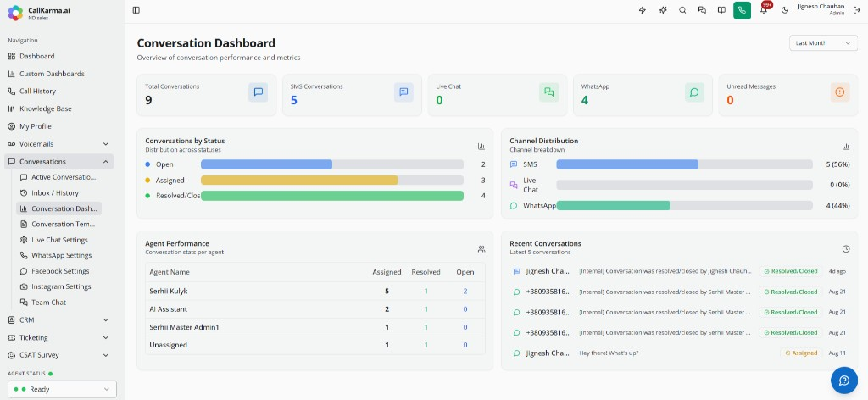Image resolution: width=868 pixels, height=400 pixels.
Task: Collapse the Conversations menu chevron
Action: pyautogui.click(x=106, y=162)
